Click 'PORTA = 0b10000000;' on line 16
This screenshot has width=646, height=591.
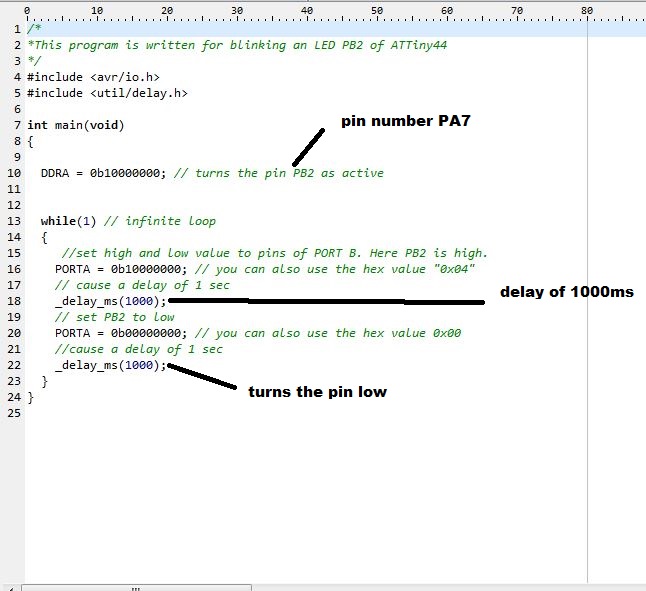click(x=121, y=269)
